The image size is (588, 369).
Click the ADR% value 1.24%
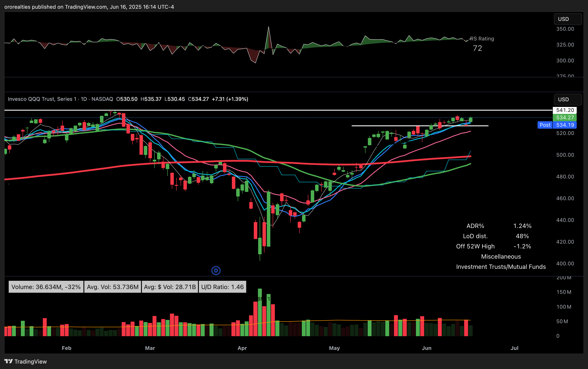click(522, 226)
